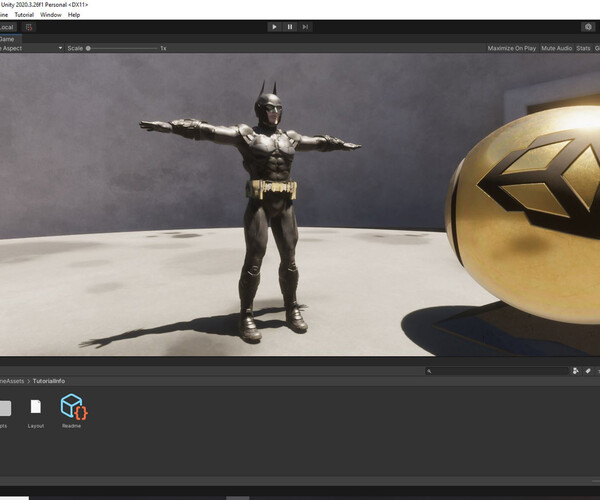
Task: Toggle the Local handle rotation button
Action: pos(7,27)
